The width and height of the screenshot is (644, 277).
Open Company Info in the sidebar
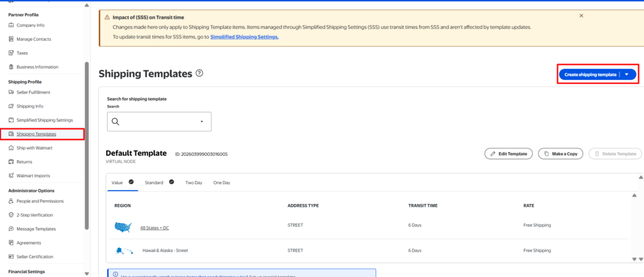(x=30, y=25)
